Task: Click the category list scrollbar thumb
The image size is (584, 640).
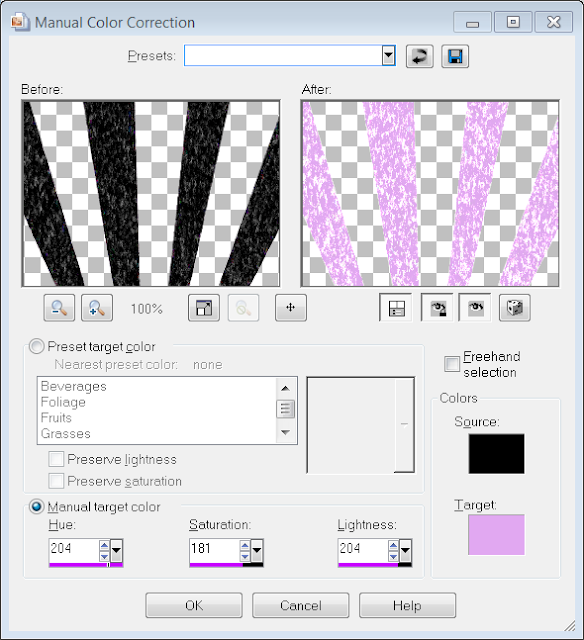Action: [286, 409]
